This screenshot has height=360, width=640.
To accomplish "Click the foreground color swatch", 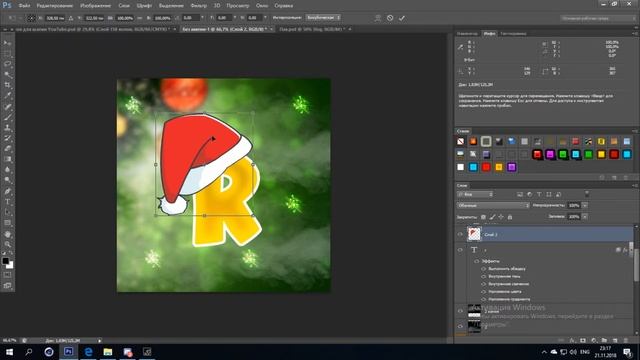I will click(x=5, y=261).
